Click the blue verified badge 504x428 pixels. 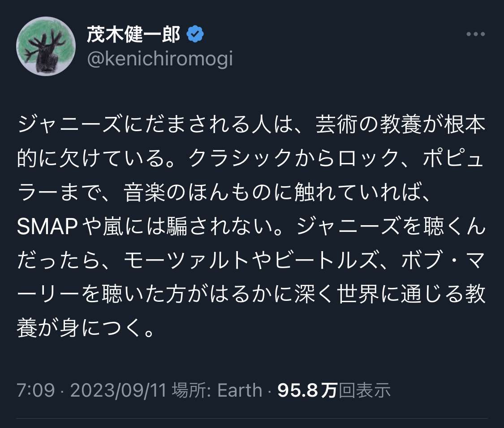tap(195, 34)
